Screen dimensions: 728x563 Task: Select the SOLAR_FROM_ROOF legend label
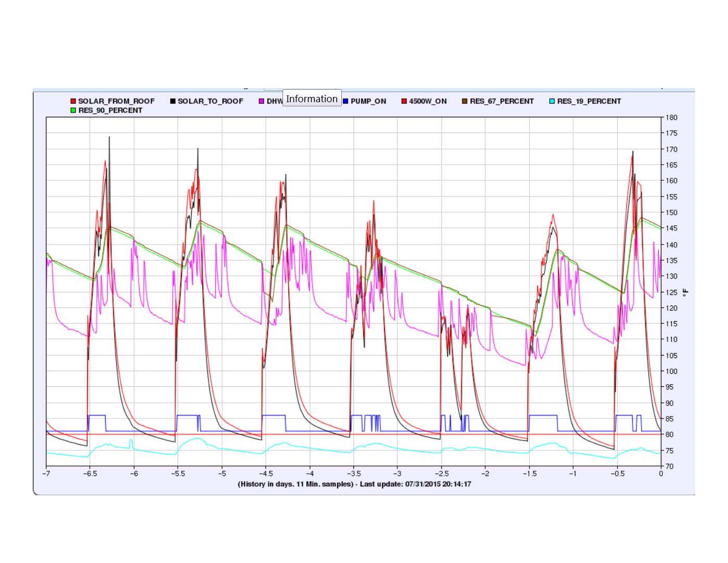[116, 101]
